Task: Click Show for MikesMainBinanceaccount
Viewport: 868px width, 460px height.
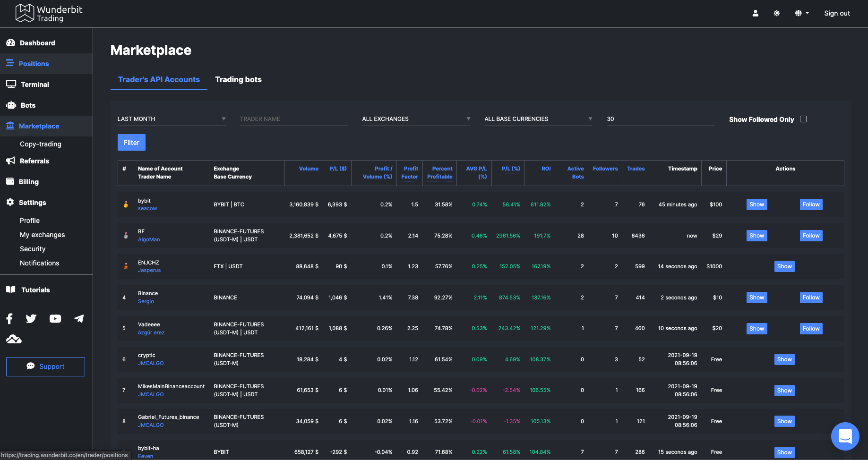Action: pyautogui.click(x=784, y=391)
